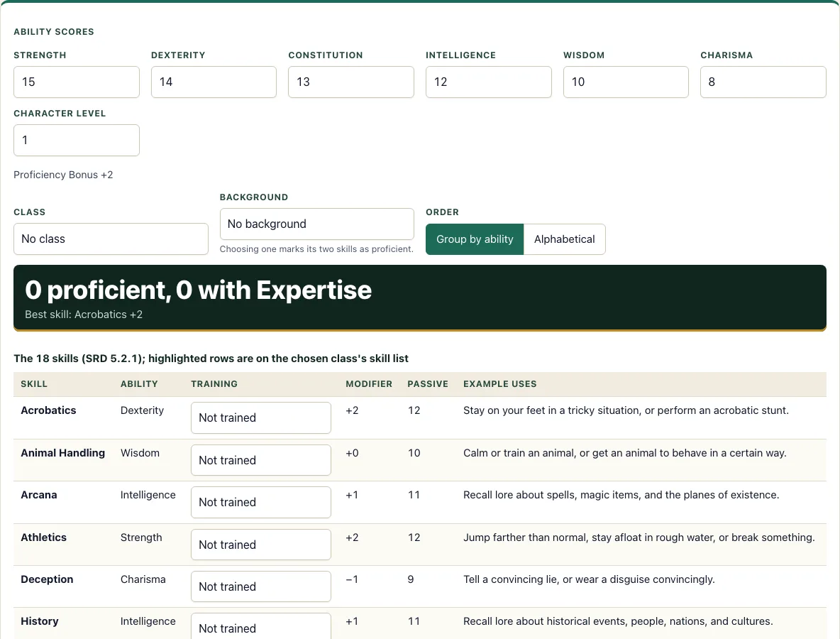
Task: Click the Skill column header
Action: [34, 384]
